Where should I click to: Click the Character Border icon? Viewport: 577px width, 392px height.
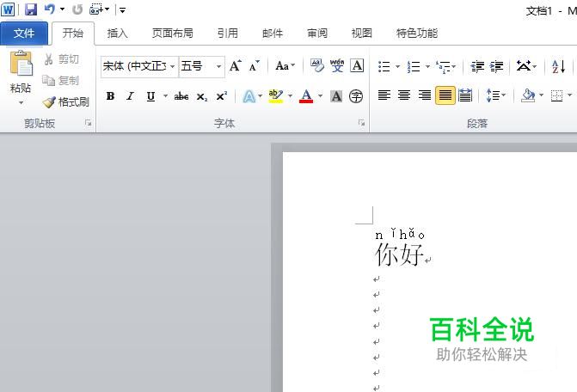tap(357, 66)
